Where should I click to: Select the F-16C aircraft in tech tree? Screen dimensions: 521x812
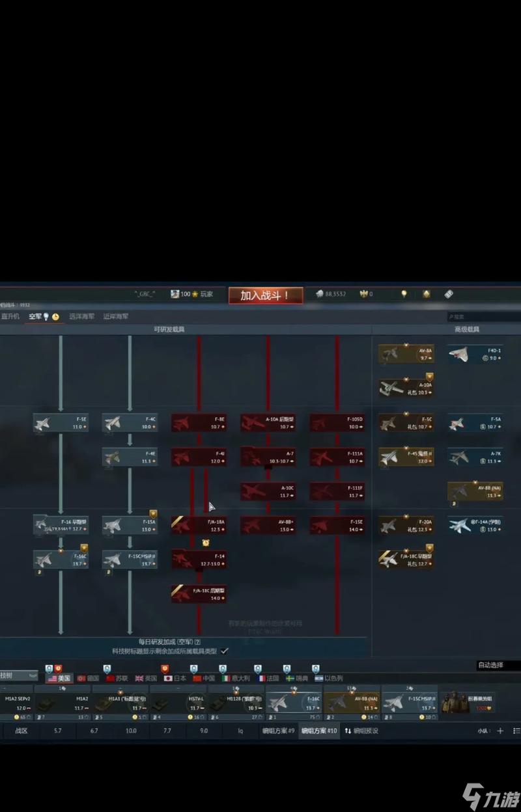(x=61, y=560)
